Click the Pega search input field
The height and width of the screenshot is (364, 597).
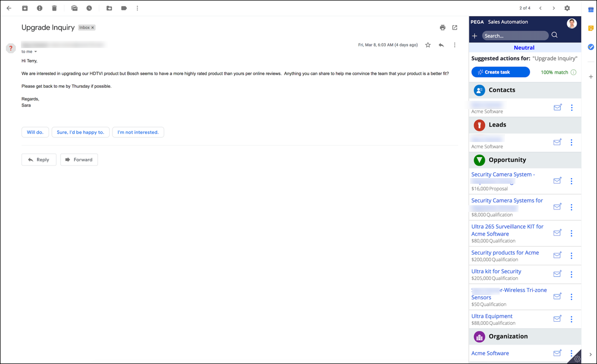tap(514, 36)
